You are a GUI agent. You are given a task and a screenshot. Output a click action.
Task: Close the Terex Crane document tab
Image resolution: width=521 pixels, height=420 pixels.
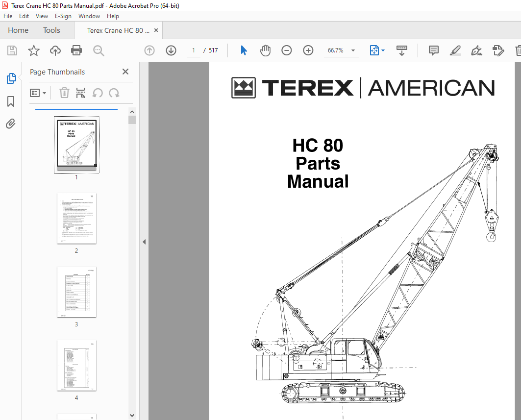tap(156, 30)
